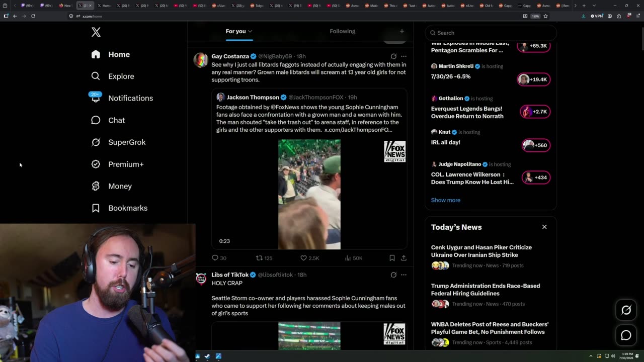Add a new timeline tab with plus
644x362 pixels.
pyautogui.click(x=401, y=31)
